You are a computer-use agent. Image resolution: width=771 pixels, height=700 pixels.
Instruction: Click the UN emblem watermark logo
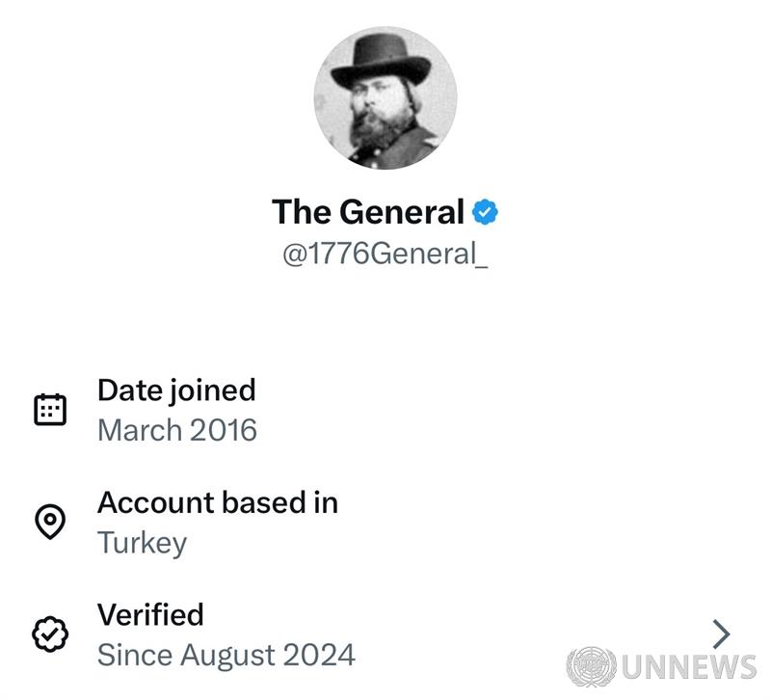tap(592, 667)
